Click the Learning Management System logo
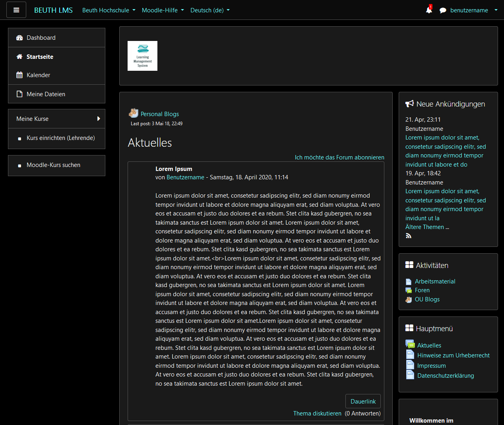Viewport: 504px width, 425px height. [142, 56]
